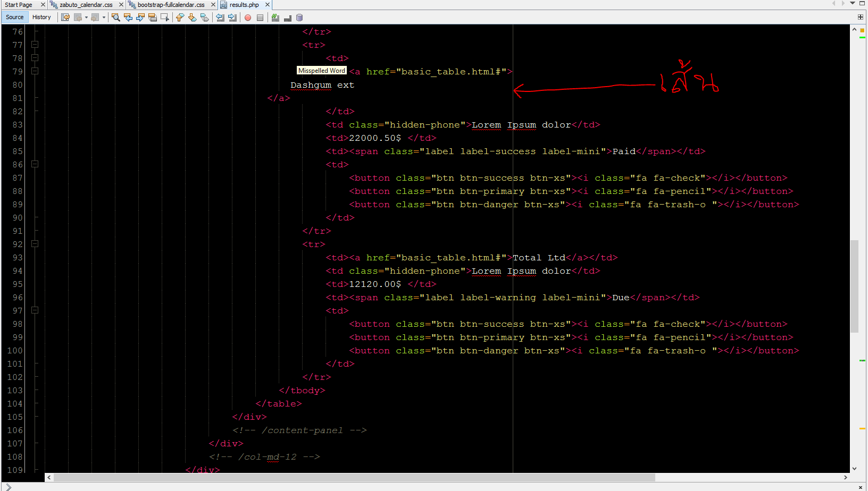Screen dimensions: 868x491
Task: Collapse the code fold at line 97
Action: (35, 310)
